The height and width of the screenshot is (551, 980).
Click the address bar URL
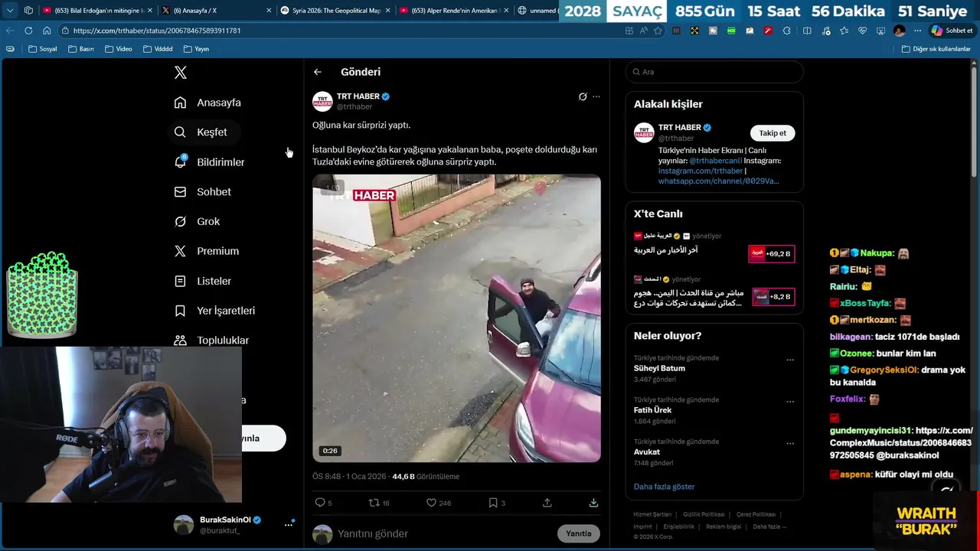157,31
